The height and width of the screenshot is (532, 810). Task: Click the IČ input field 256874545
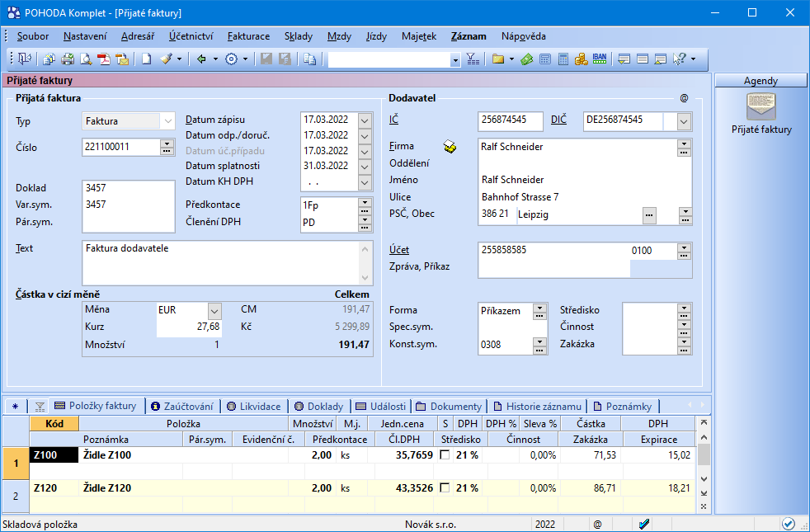(x=511, y=121)
